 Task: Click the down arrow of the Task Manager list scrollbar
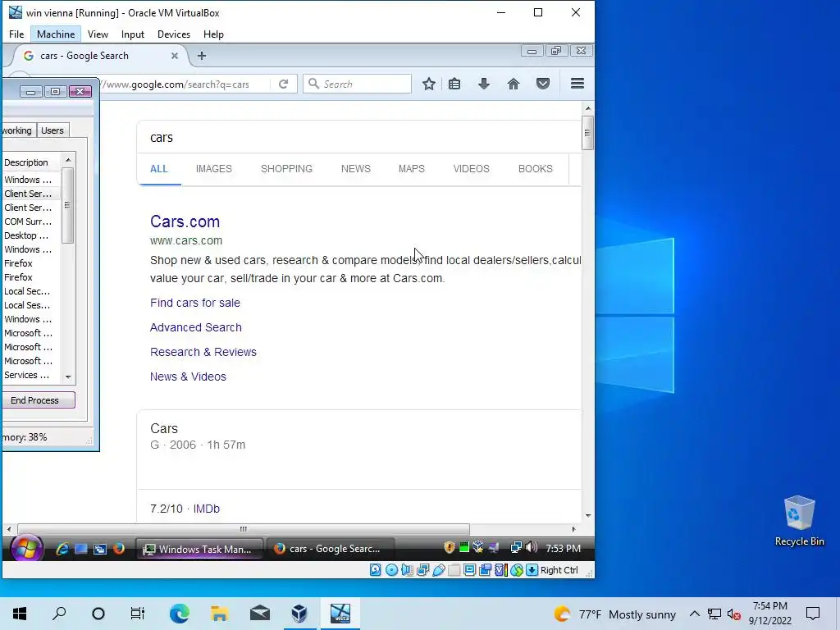coord(68,377)
